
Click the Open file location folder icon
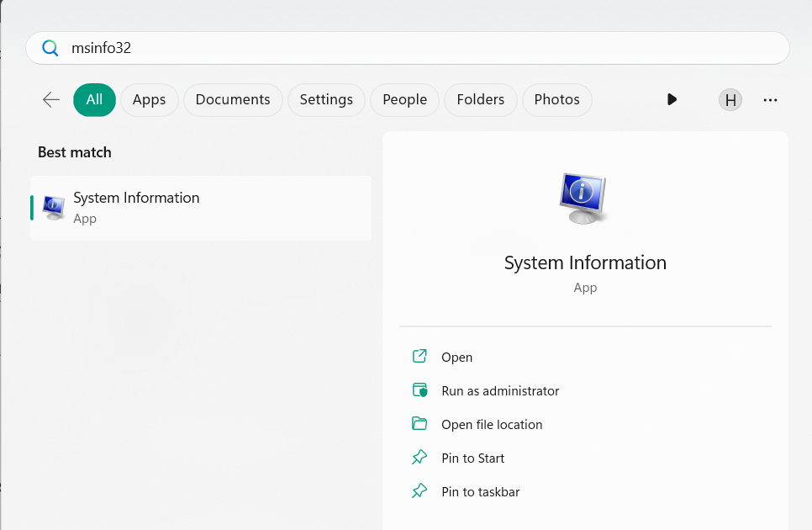[x=419, y=424]
